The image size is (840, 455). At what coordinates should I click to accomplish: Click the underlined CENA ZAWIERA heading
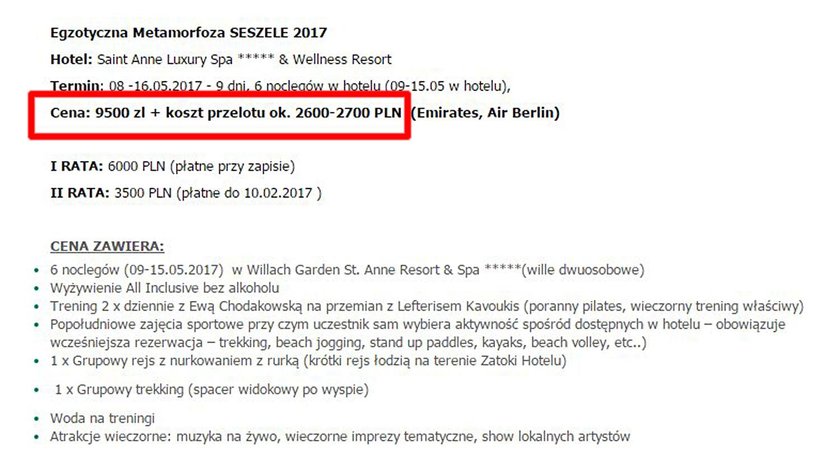tap(107, 247)
